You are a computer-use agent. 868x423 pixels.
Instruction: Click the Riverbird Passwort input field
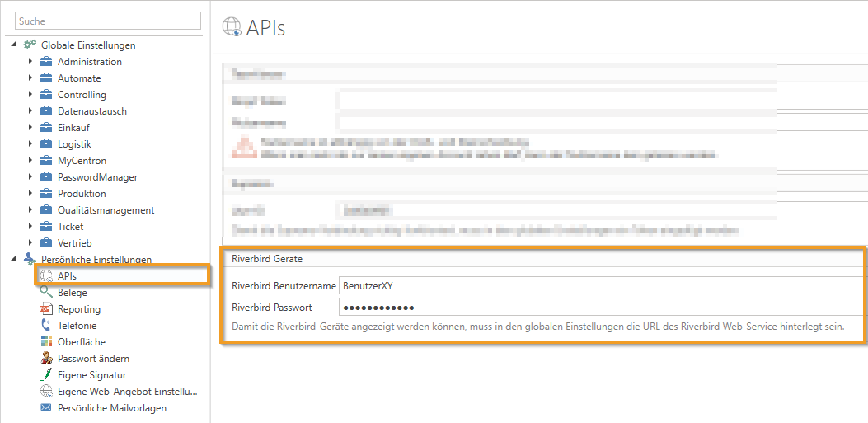pos(602,308)
